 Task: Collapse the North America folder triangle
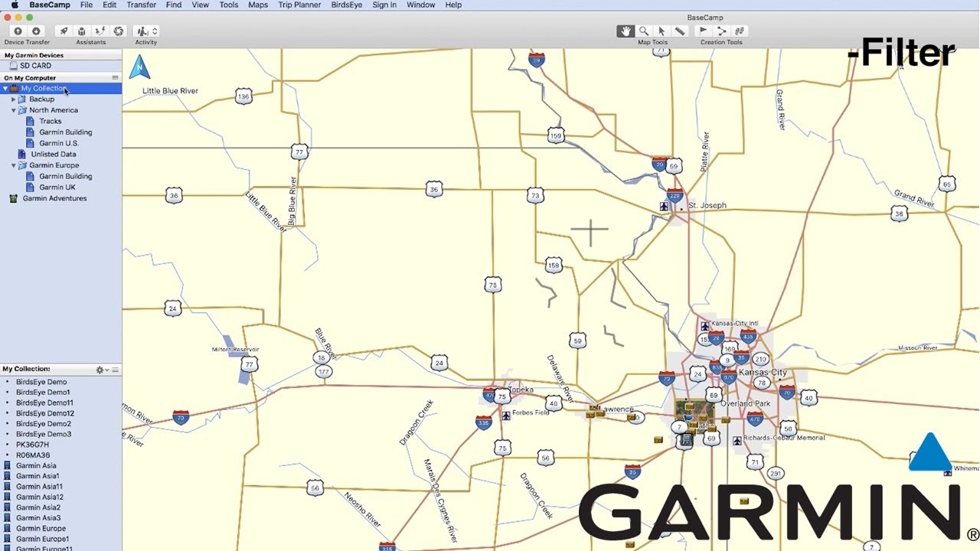click(x=13, y=110)
